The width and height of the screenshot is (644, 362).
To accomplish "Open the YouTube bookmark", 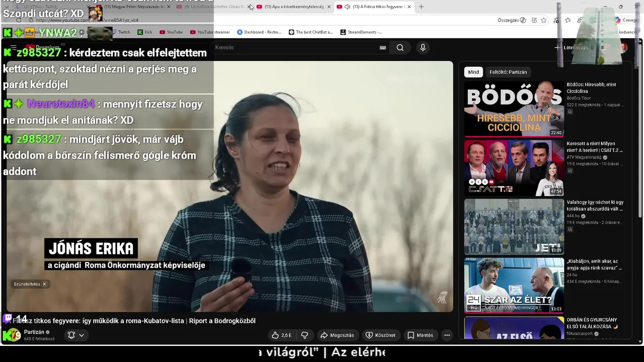I will click(171, 32).
